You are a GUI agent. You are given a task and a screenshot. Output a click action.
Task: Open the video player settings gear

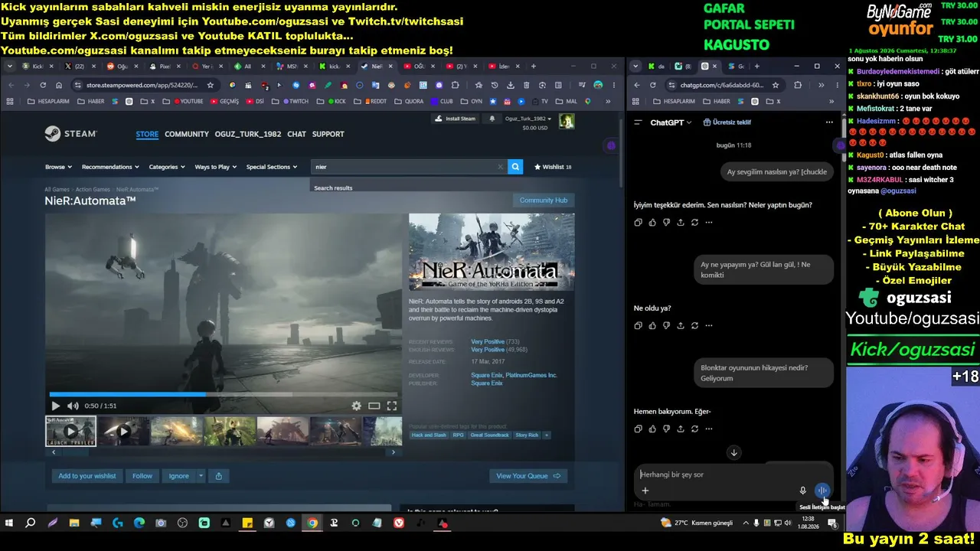356,406
